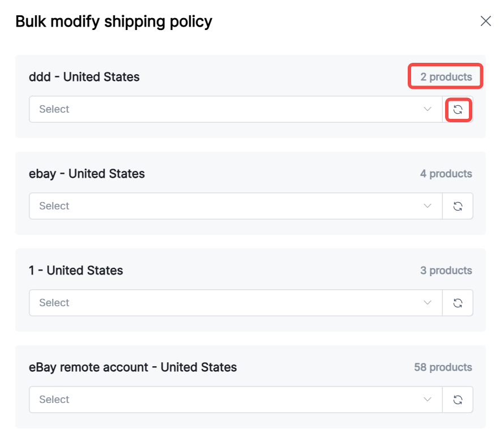Expand chevron for eBay remote account dropdown

pyautogui.click(x=428, y=400)
